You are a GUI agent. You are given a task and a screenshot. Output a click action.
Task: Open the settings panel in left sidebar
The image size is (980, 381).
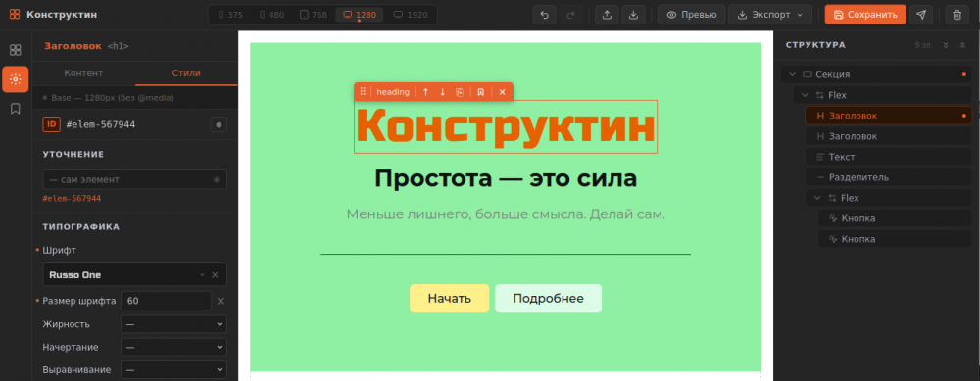pyautogui.click(x=16, y=79)
